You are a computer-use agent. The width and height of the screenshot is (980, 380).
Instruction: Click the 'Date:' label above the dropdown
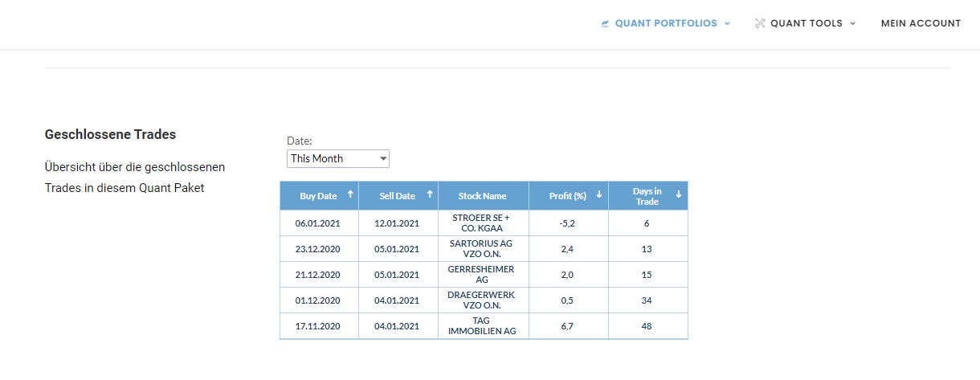click(x=299, y=141)
